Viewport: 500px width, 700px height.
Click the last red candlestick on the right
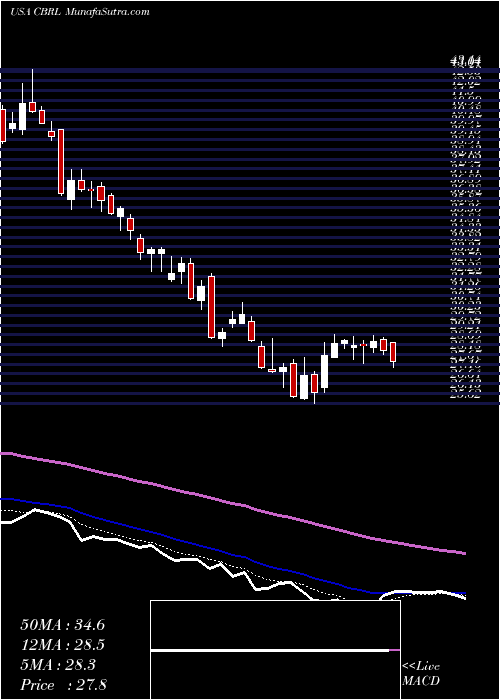(393, 352)
